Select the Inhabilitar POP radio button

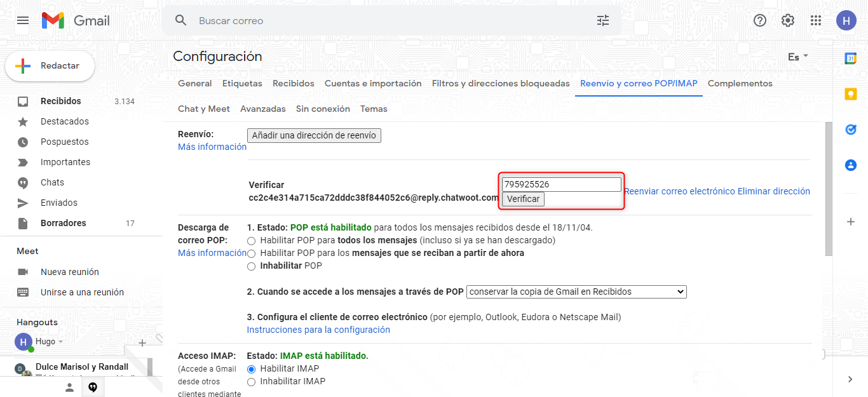click(252, 266)
